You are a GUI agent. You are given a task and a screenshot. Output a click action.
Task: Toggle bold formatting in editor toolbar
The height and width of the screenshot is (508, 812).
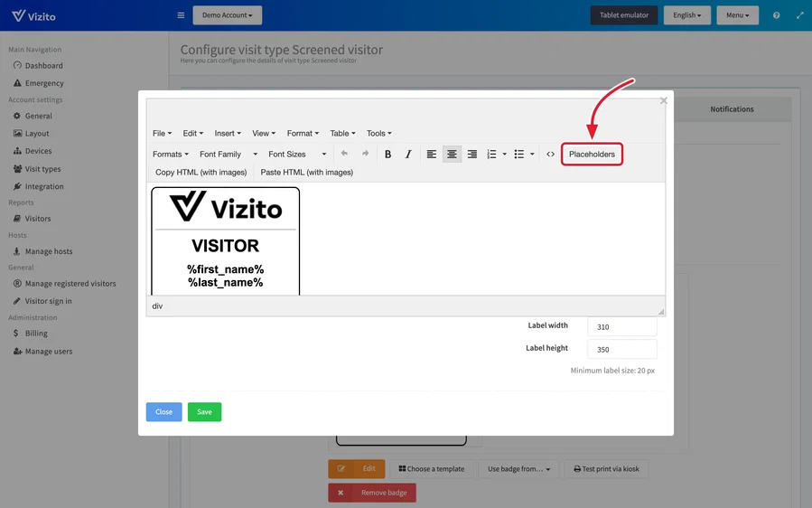coord(387,154)
